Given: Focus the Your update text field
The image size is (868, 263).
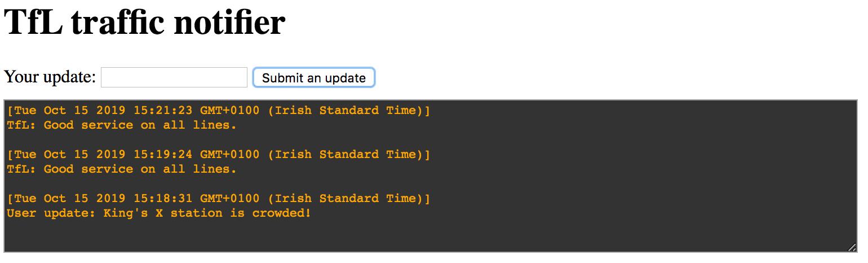Looking at the screenshot, I should [174, 77].
